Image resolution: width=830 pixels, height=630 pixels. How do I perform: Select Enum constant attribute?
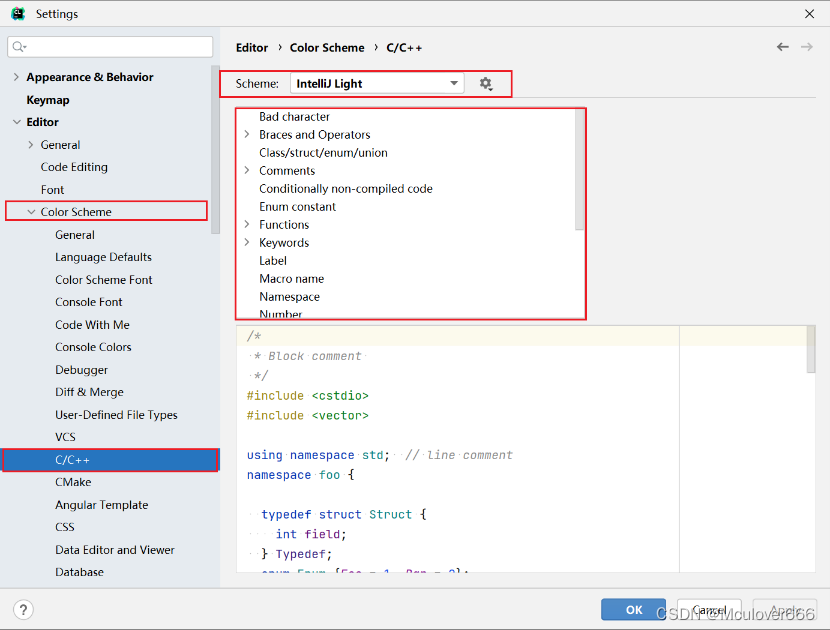coord(297,206)
